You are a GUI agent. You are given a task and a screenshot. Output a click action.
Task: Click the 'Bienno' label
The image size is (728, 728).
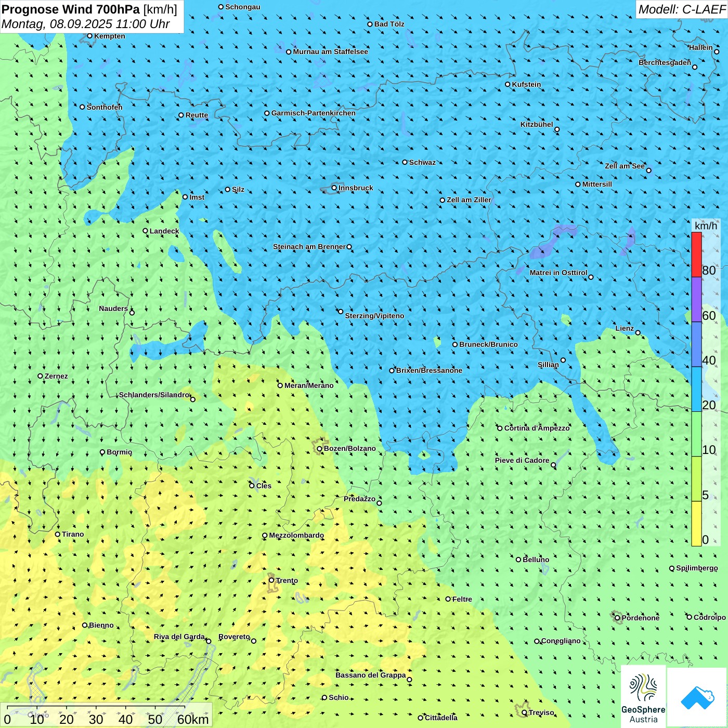[101, 625]
